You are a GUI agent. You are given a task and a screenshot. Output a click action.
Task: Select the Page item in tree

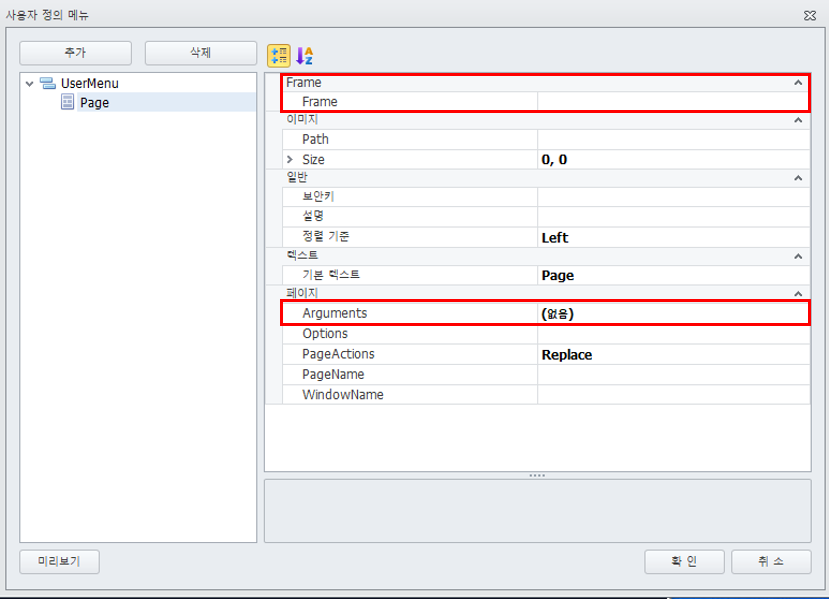coord(94,102)
